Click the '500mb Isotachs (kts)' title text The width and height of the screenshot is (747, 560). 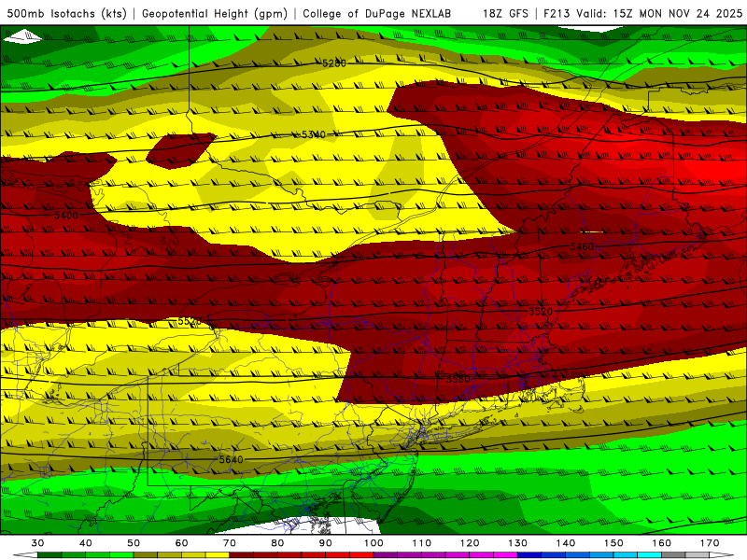click(x=66, y=13)
